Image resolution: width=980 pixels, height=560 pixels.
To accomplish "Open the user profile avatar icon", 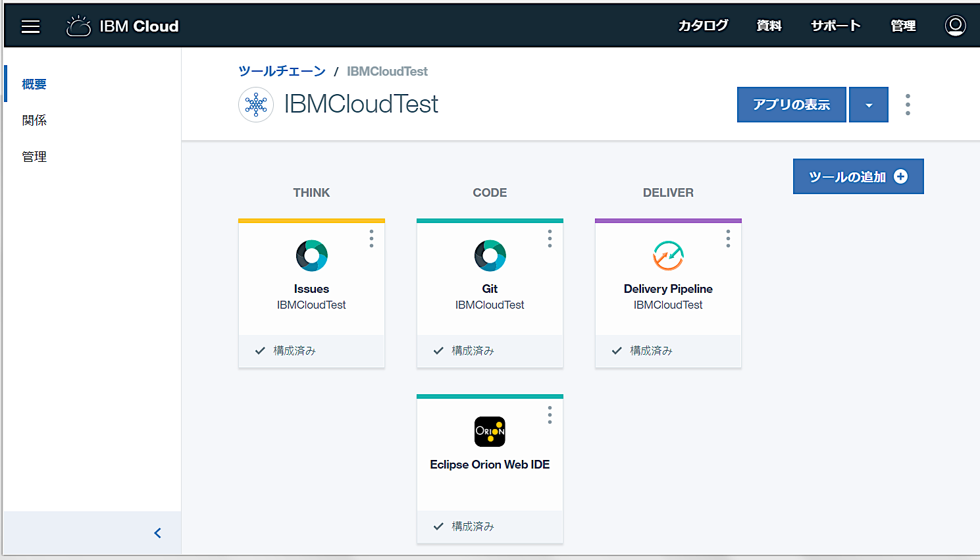I will [x=955, y=26].
